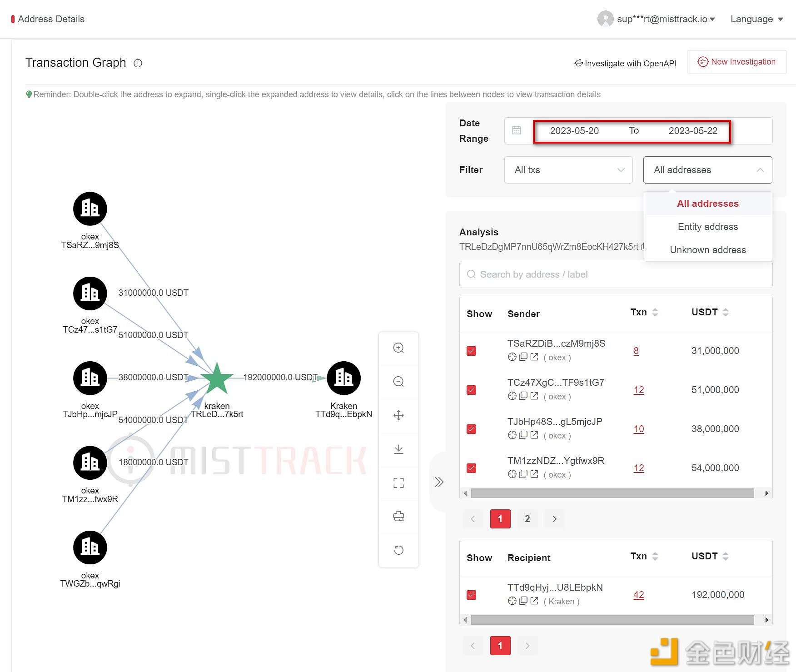This screenshot has width=796, height=672.
Task: Open the account email dropdown
Action: point(666,19)
